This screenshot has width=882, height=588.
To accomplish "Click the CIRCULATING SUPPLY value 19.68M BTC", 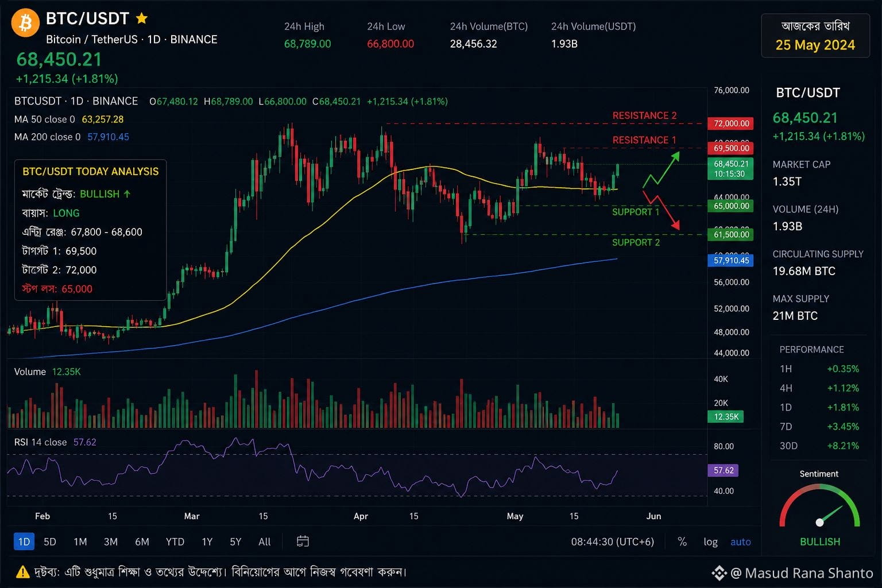I will (804, 271).
